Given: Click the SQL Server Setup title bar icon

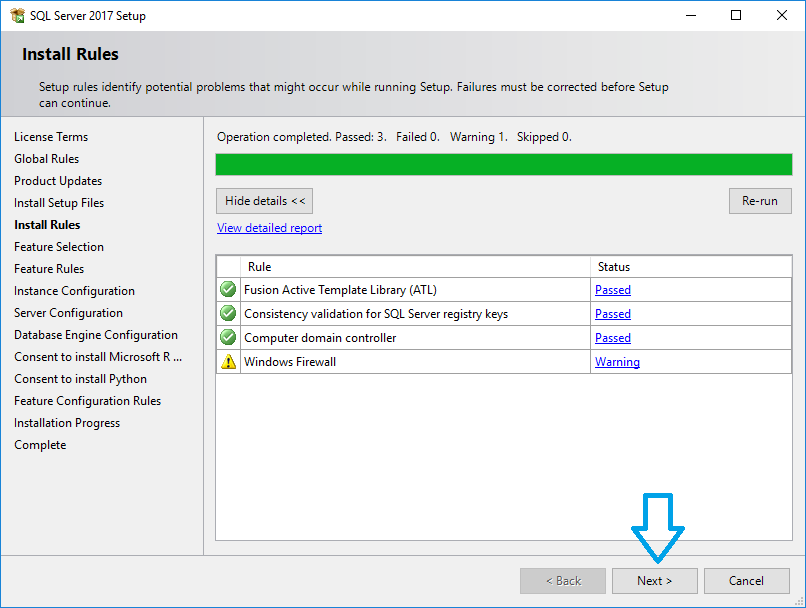Looking at the screenshot, I should pos(16,16).
